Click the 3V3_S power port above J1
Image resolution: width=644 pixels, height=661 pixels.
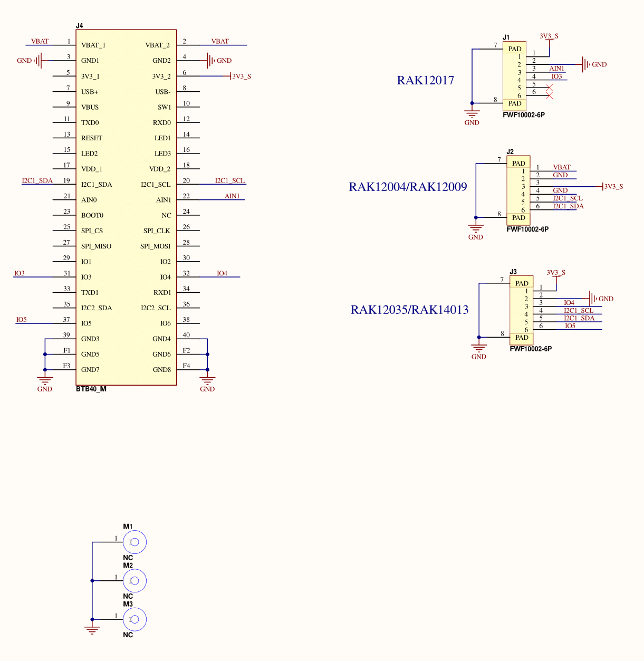point(549,37)
